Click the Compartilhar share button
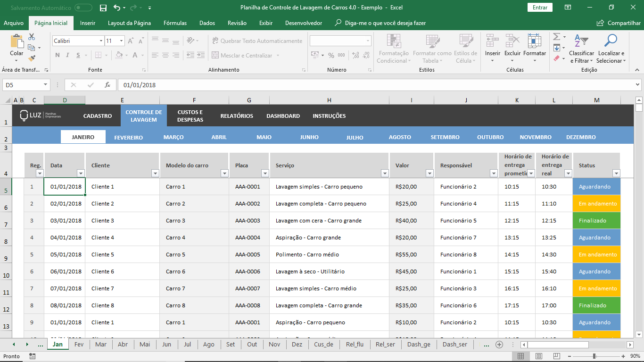644x362 pixels. pos(619,23)
